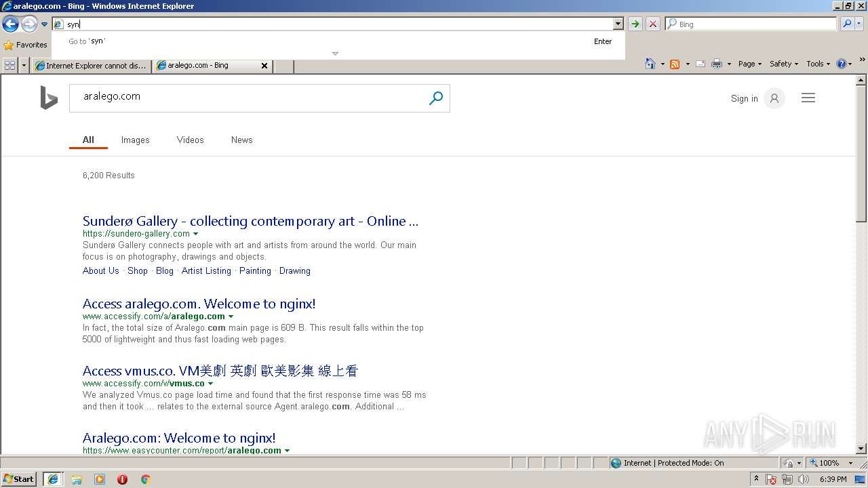This screenshot has height=488, width=868.
Task: Open Windows Explorer folder taskbar icon
Action: tap(77, 479)
